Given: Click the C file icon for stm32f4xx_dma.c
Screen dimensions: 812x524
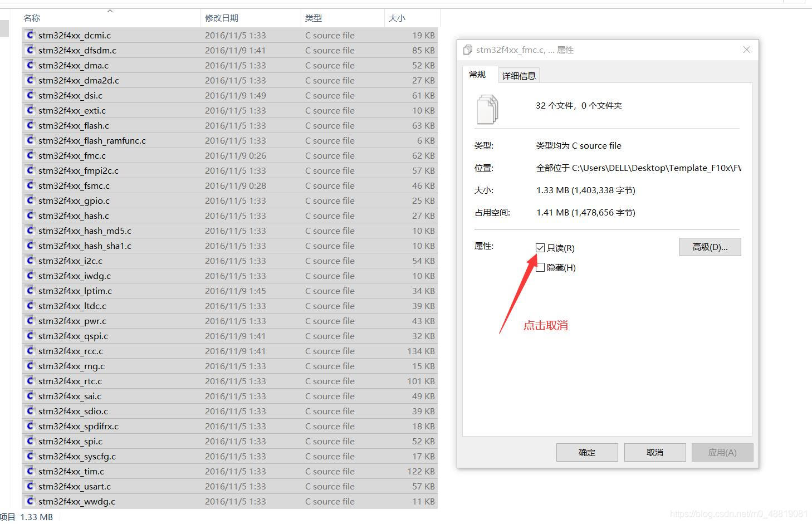Looking at the screenshot, I should tap(30, 65).
